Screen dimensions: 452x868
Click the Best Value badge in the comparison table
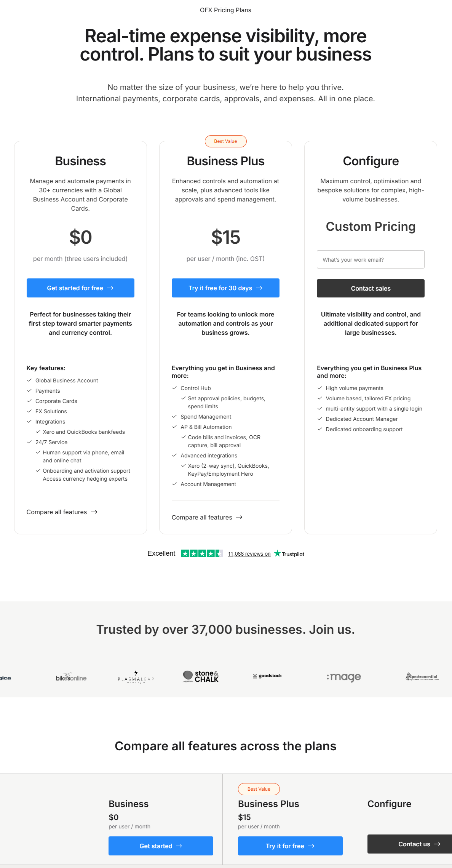(259, 789)
